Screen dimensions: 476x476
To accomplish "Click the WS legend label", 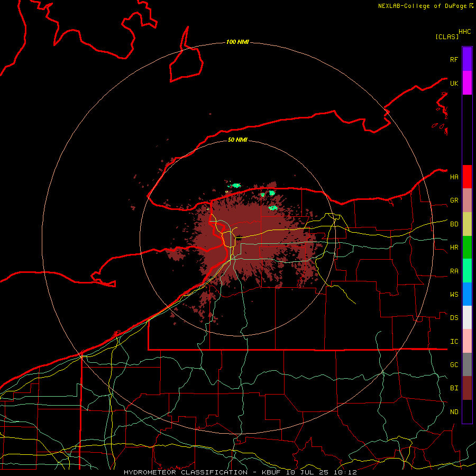I will point(454,295).
